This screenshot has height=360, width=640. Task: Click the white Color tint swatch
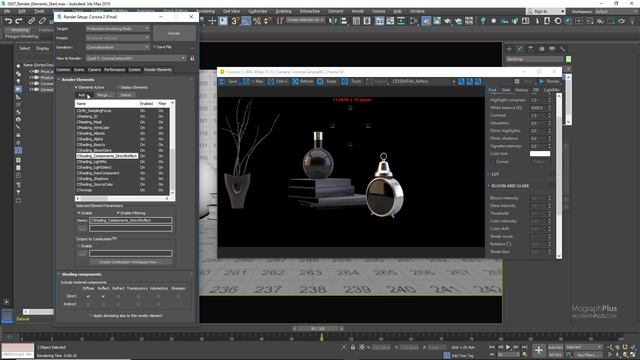[x=540, y=154]
